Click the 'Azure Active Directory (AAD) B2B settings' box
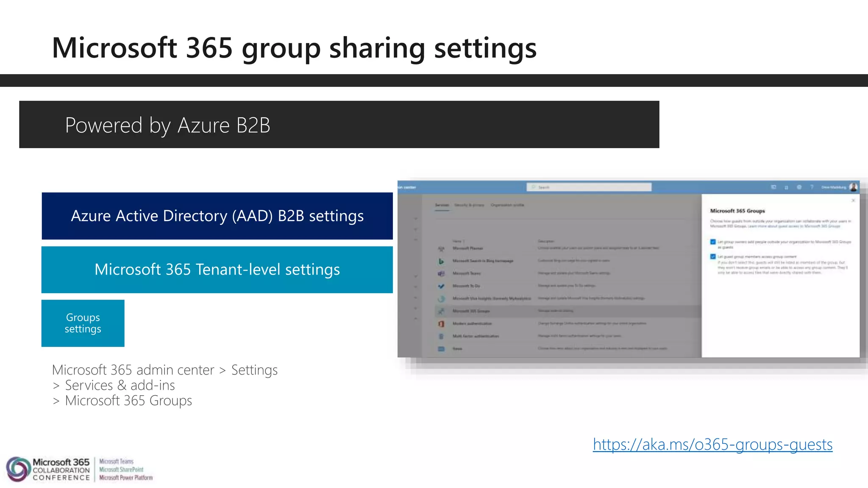Image resolution: width=868 pixels, height=488 pixels. click(x=217, y=216)
